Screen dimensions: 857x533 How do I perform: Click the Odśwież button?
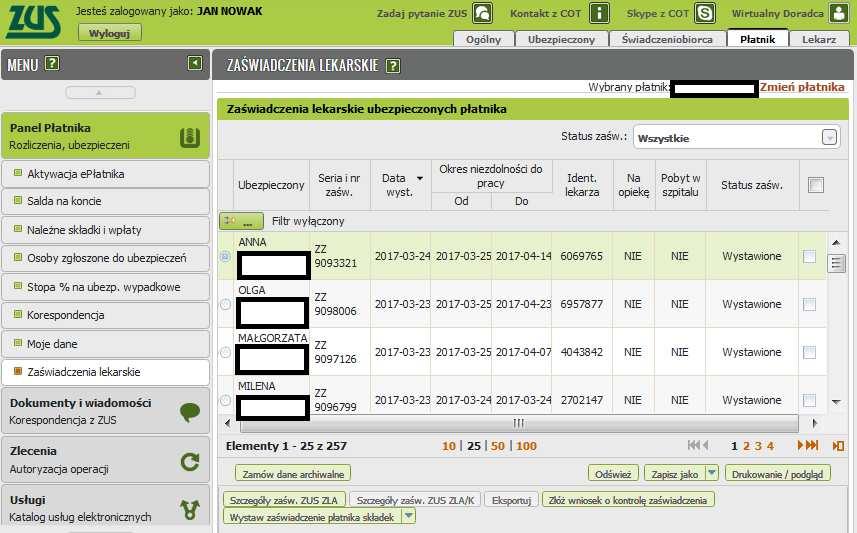coord(613,474)
